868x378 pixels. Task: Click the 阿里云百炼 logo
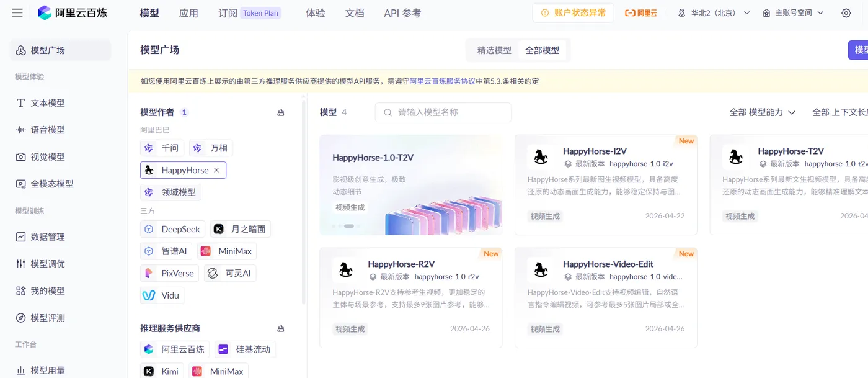73,12
